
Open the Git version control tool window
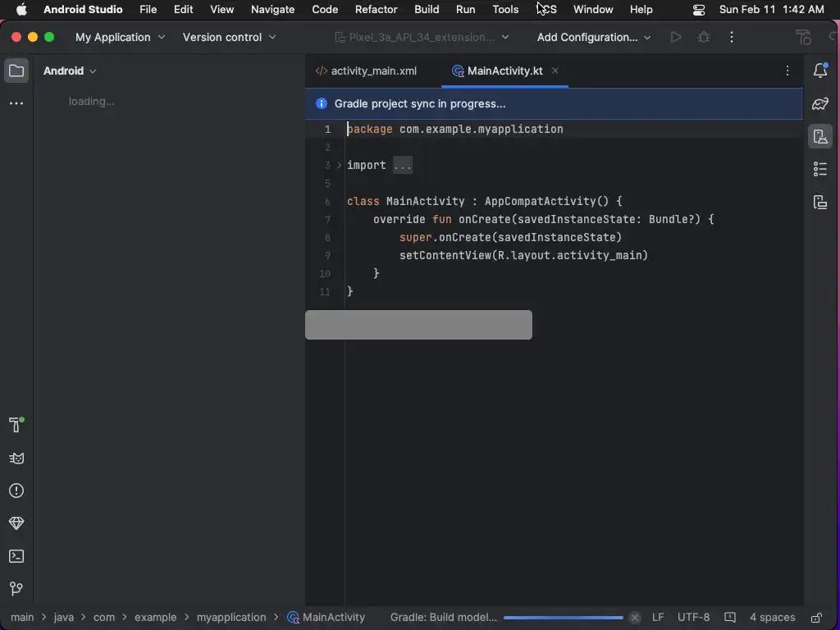point(16,589)
